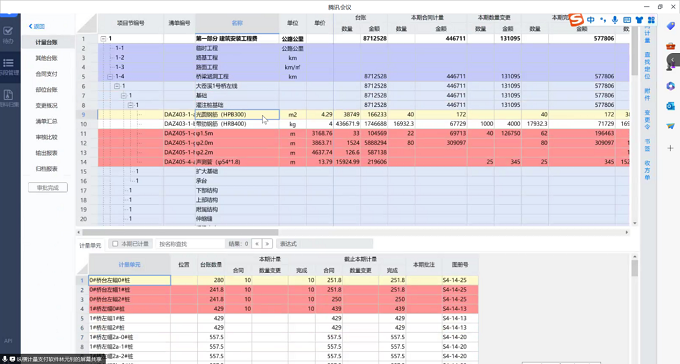Switch to 合同支付 in the left menu
Screen dimensions: 680x364
(x=46, y=74)
